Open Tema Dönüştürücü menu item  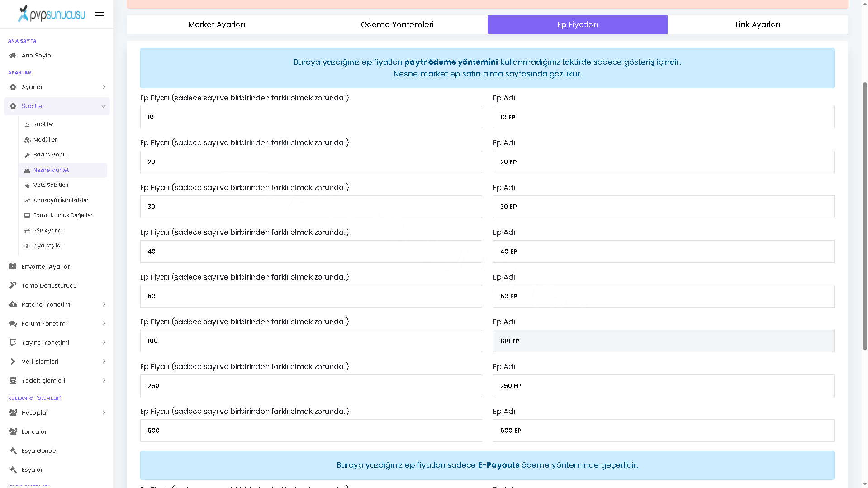tap(57, 286)
